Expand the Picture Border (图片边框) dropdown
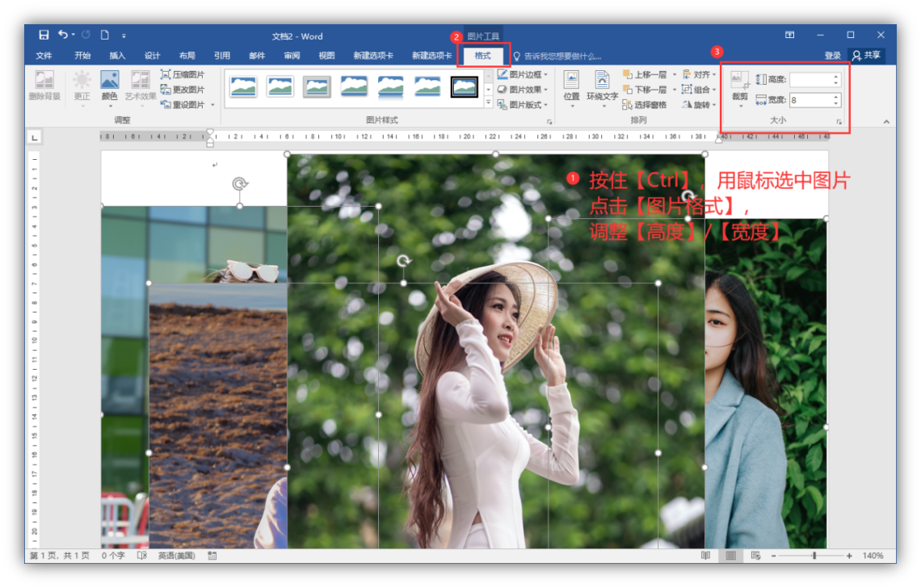 [523, 74]
